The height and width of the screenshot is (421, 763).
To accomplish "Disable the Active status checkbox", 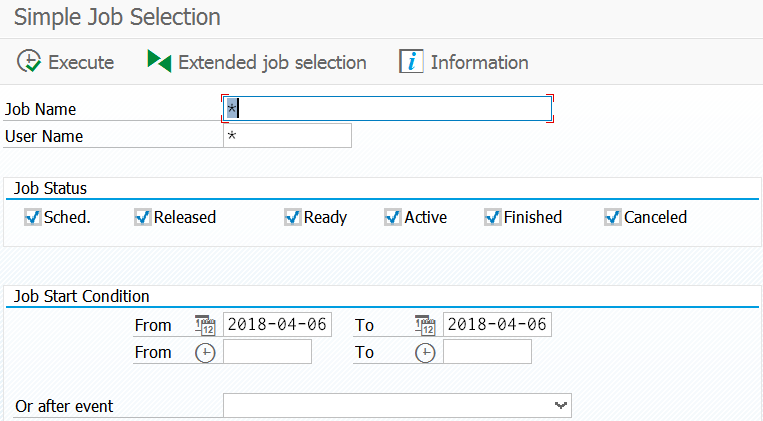I will pyautogui.click(x=393, y=217).
